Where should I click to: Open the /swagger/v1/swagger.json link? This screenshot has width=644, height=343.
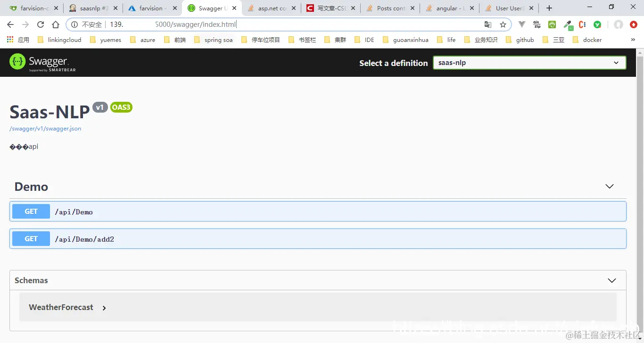45,128
